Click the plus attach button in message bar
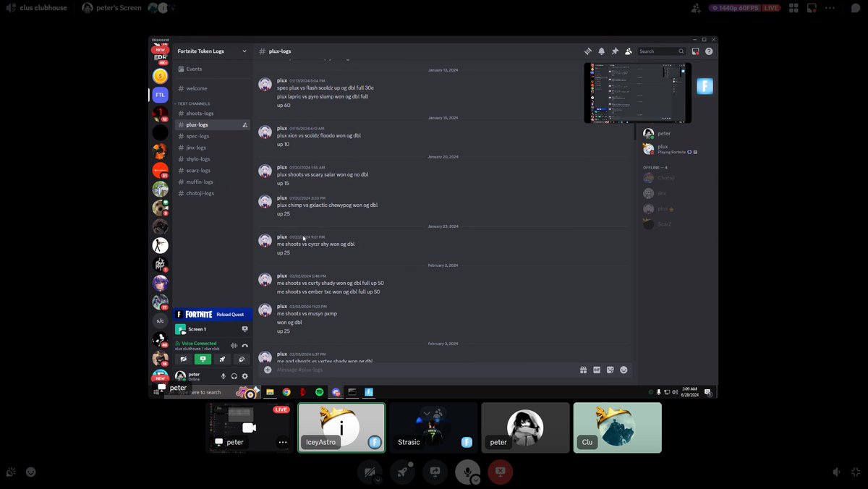The height and width of the screenshot is (489, 868). (268, 370)
